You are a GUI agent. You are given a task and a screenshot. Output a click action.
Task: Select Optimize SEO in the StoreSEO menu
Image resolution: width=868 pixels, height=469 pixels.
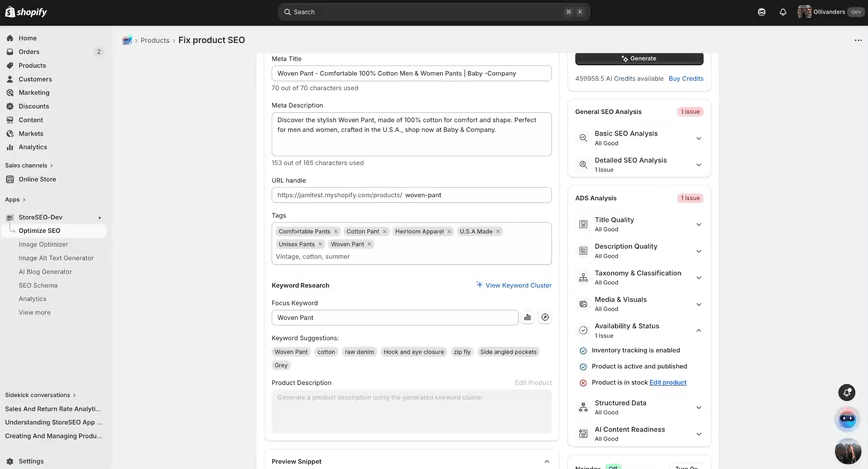pos(40,230)
